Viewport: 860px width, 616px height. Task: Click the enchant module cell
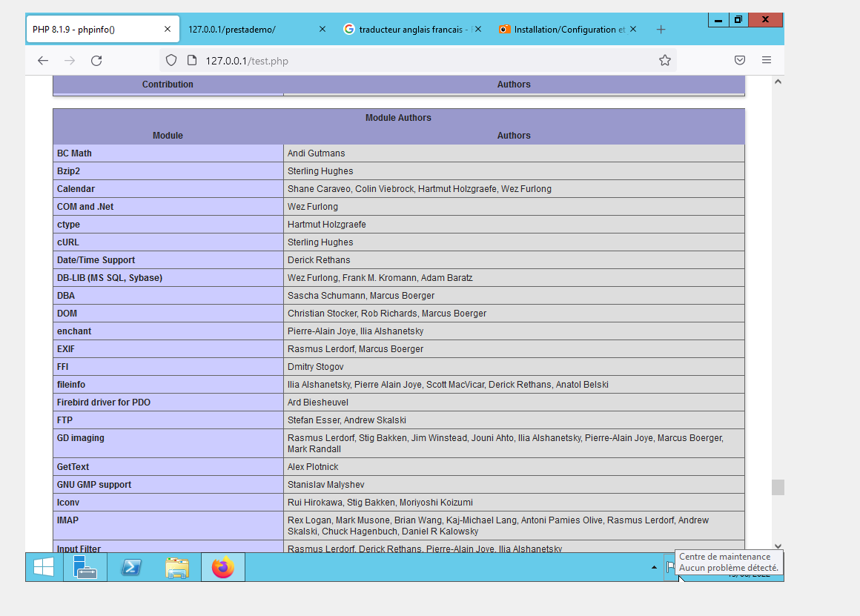168,331
